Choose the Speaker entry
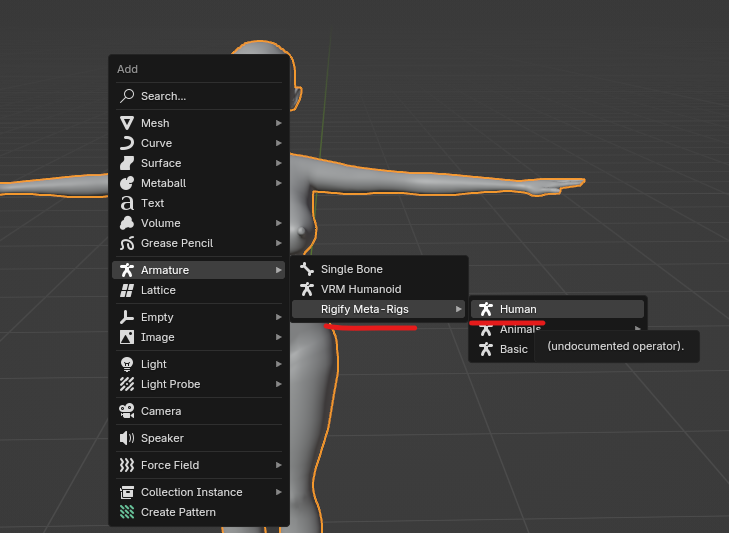729x533 pixels. (x=199, y=438)
